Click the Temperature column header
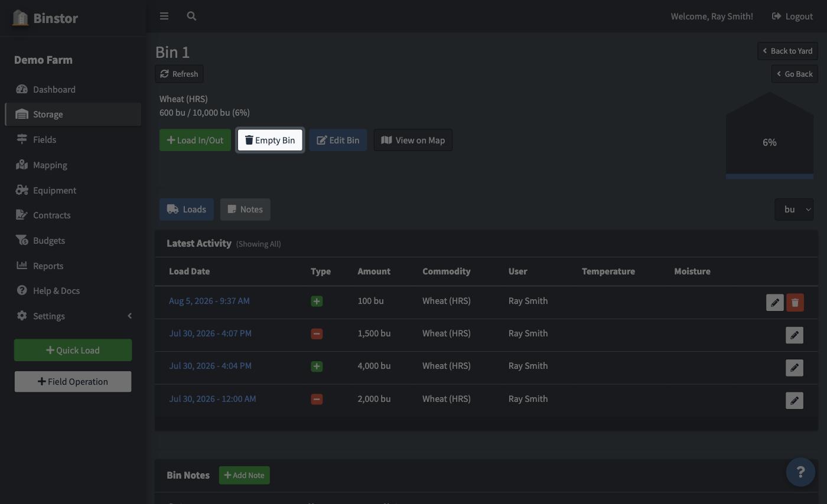Screen dimensions: 827x504 [x=608, y=271]
